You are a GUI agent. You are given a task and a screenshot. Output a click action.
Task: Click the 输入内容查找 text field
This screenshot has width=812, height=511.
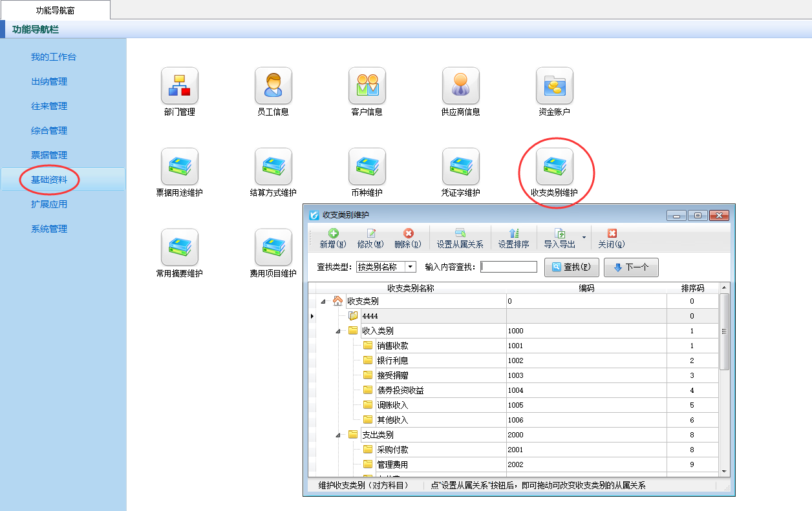coord(509,267)
